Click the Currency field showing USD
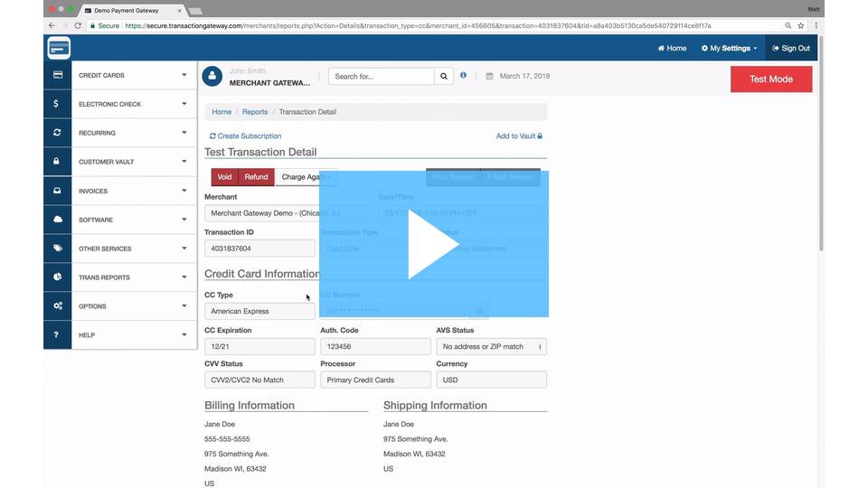The height and width of the screenshot is (488, 868). pos(492,380)
